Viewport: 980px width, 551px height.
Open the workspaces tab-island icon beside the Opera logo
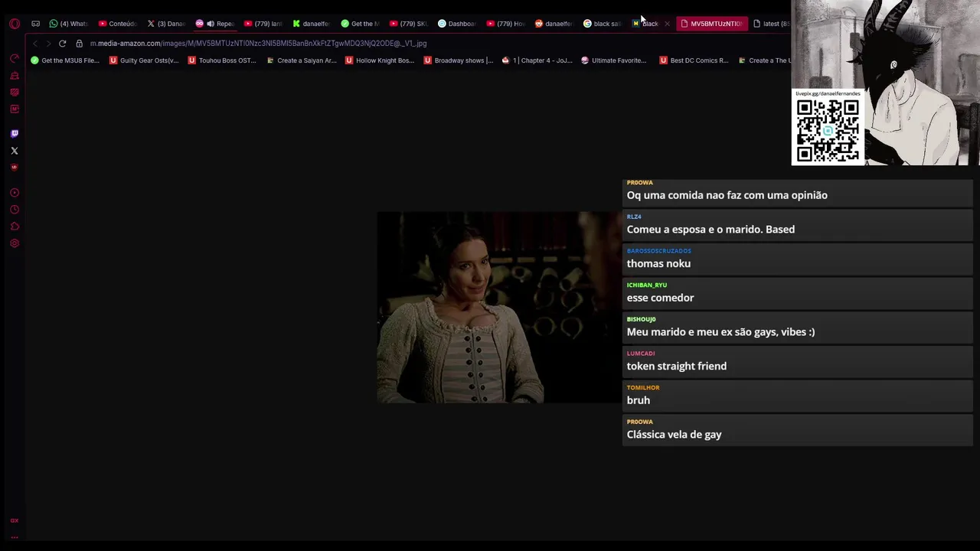click(x=35, y=24)
